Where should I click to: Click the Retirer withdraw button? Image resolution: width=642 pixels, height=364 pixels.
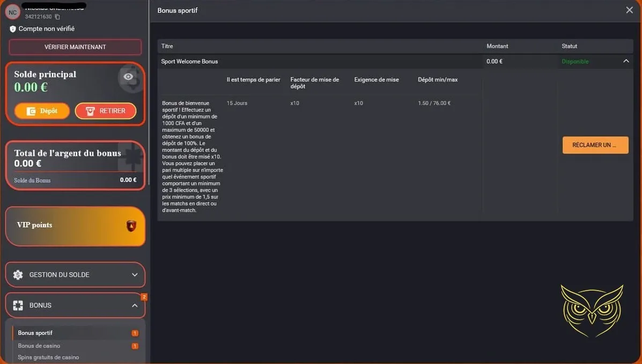click(106, 111)
